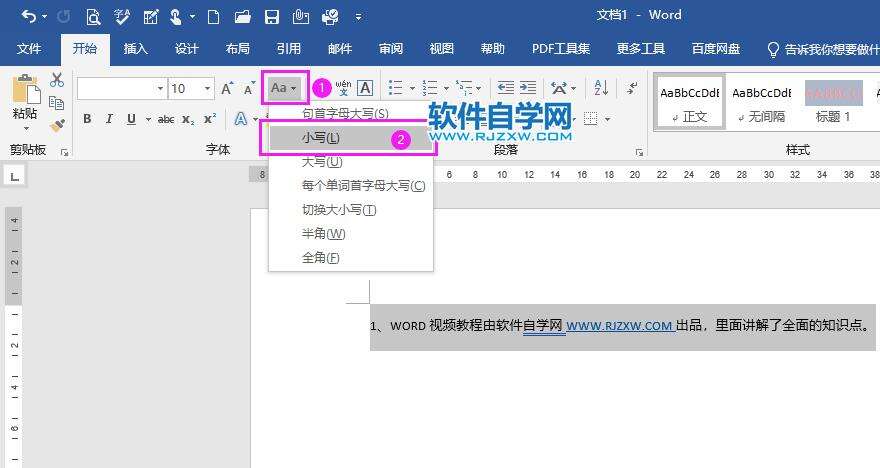Choose 每个单词首字母大写(C) option
This screenshot has width=880, height=468.
pyautogui.click(x=351, y=186)
